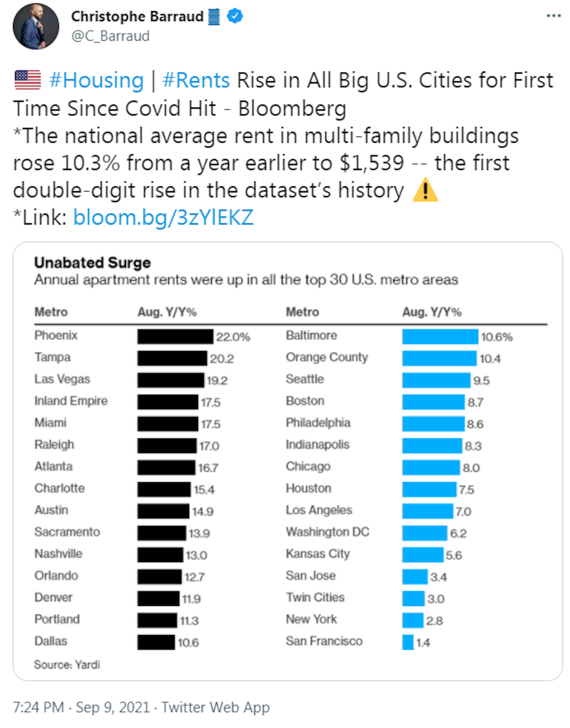Open the #Rents hashtag

pos(196,80)
